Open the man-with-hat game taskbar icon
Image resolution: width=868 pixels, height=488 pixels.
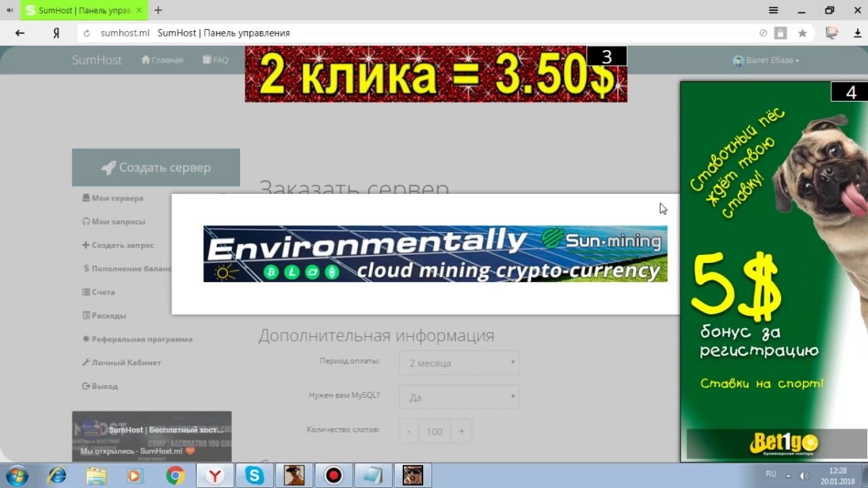[x=294, y=475]
